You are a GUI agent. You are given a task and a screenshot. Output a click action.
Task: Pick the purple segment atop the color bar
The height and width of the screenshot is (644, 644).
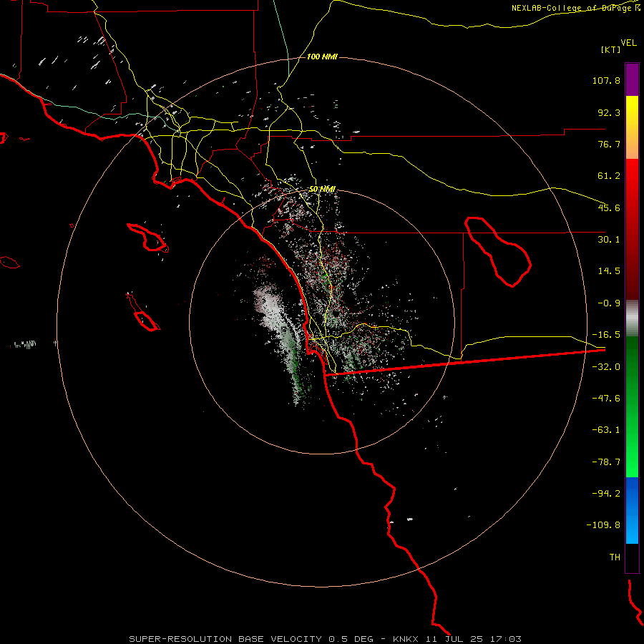(632, 79)
